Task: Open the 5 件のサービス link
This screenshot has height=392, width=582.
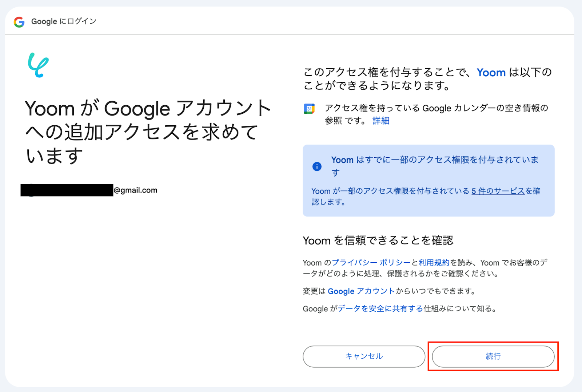Action: click(498, 191)
